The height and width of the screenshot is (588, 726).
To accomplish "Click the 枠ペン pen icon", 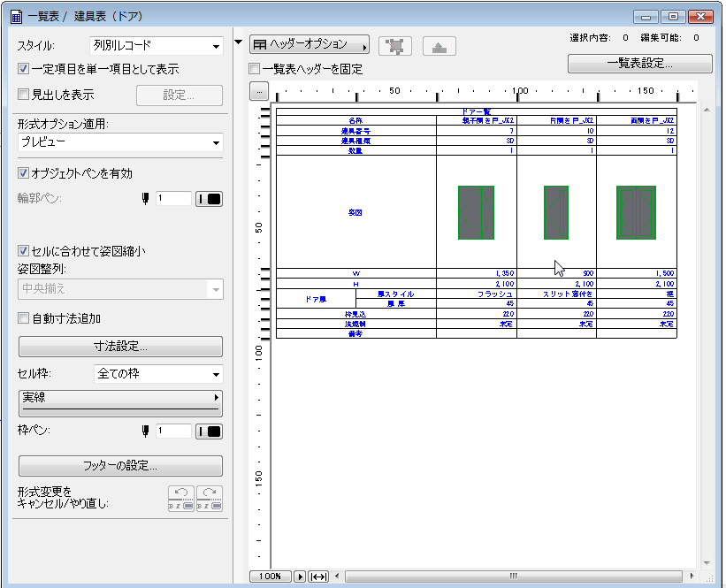I will pos(145,431).
